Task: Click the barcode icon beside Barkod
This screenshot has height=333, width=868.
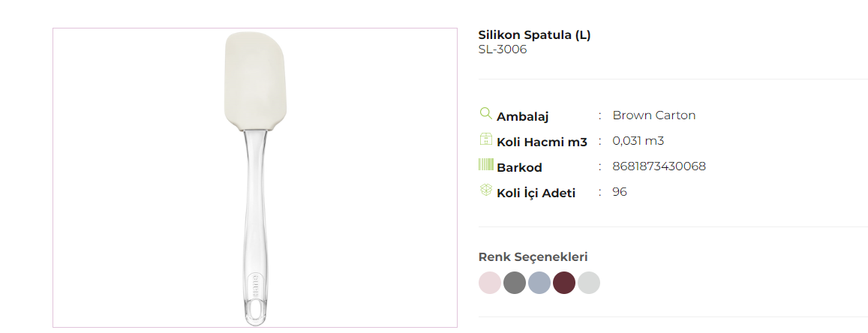Action: point(485,165)
